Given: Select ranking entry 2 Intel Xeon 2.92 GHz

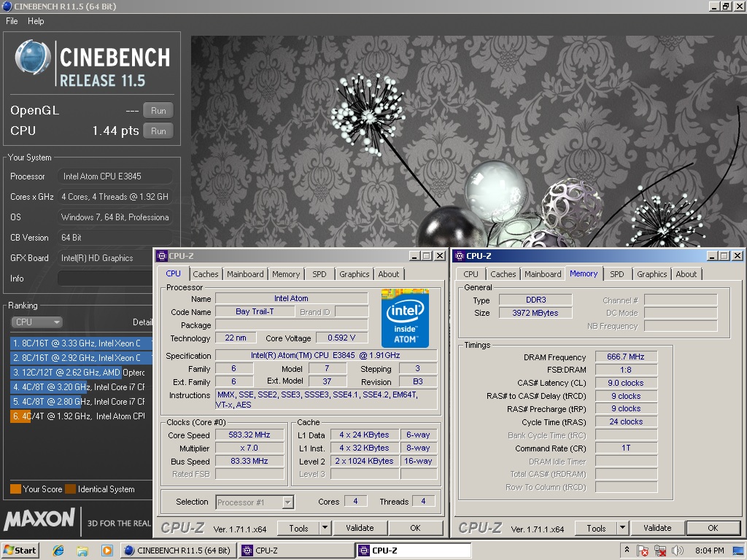Looking at the screenshot, I should 81,357.
